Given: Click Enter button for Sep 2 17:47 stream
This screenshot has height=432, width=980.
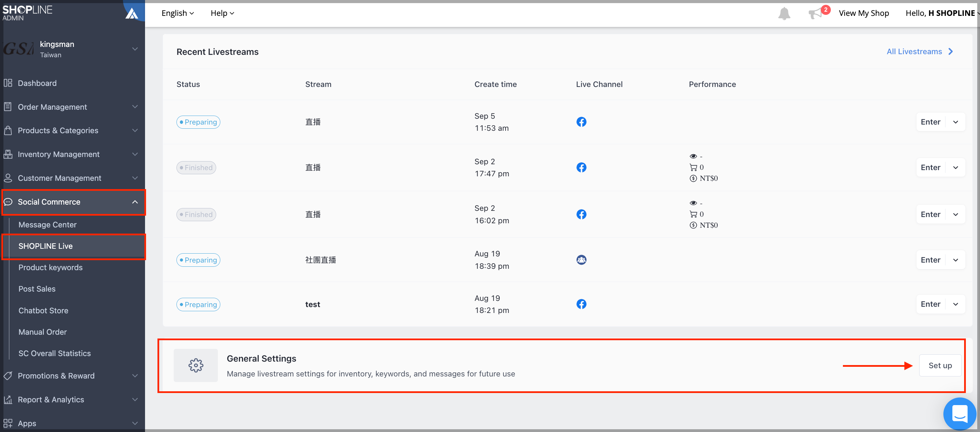Looking at the screenshot, I should click(931, 167).
